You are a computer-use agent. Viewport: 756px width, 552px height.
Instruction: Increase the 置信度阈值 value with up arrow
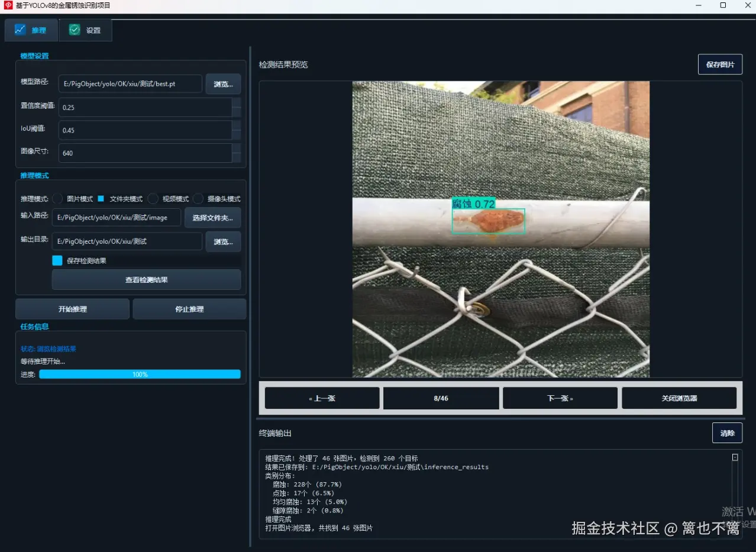(x=237, y=102)
